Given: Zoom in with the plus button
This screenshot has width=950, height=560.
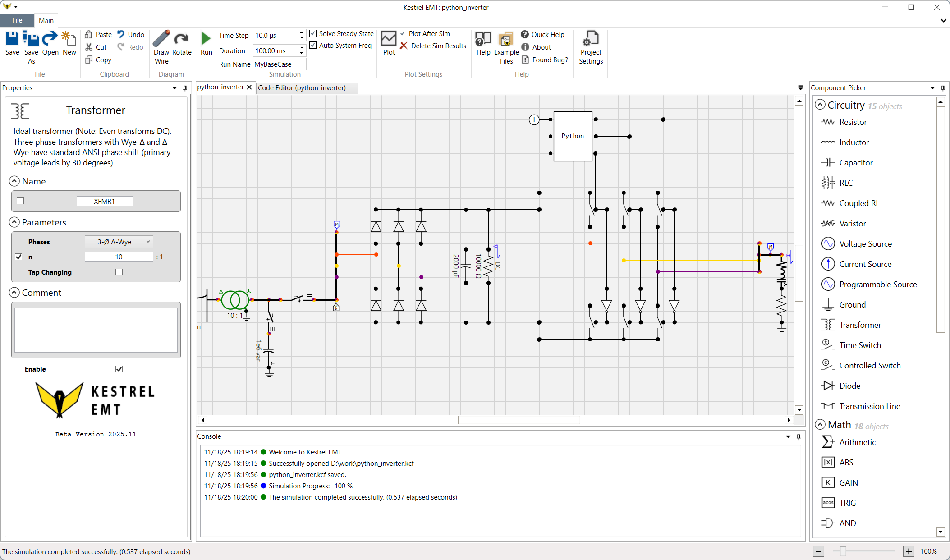Looking at the screenshot, I should (x=909, y=551).
